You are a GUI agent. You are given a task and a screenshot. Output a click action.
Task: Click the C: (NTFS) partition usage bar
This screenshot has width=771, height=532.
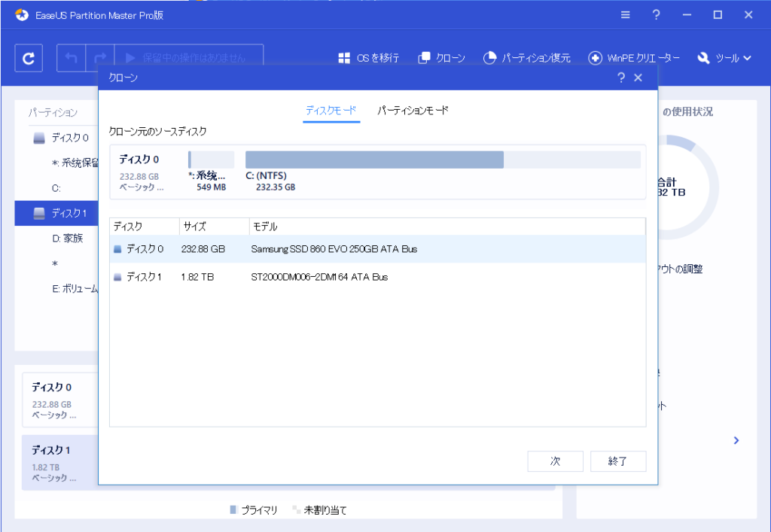pos(443,160)
